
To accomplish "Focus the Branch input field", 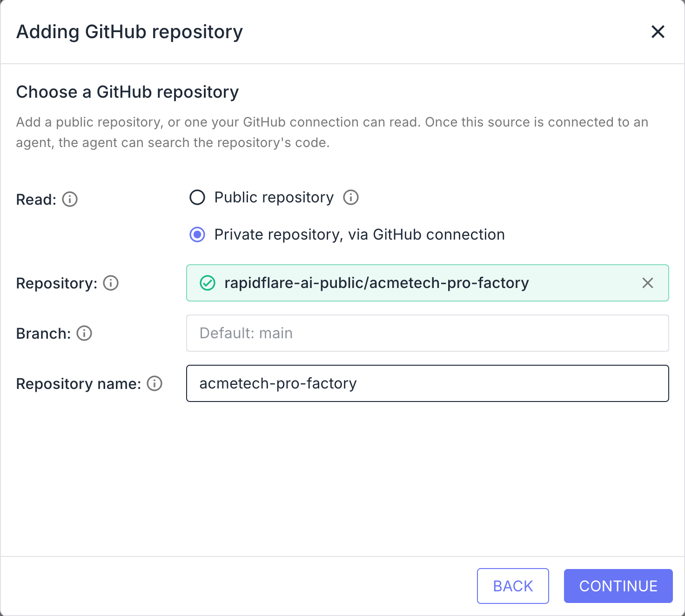I will pos(427,333).
